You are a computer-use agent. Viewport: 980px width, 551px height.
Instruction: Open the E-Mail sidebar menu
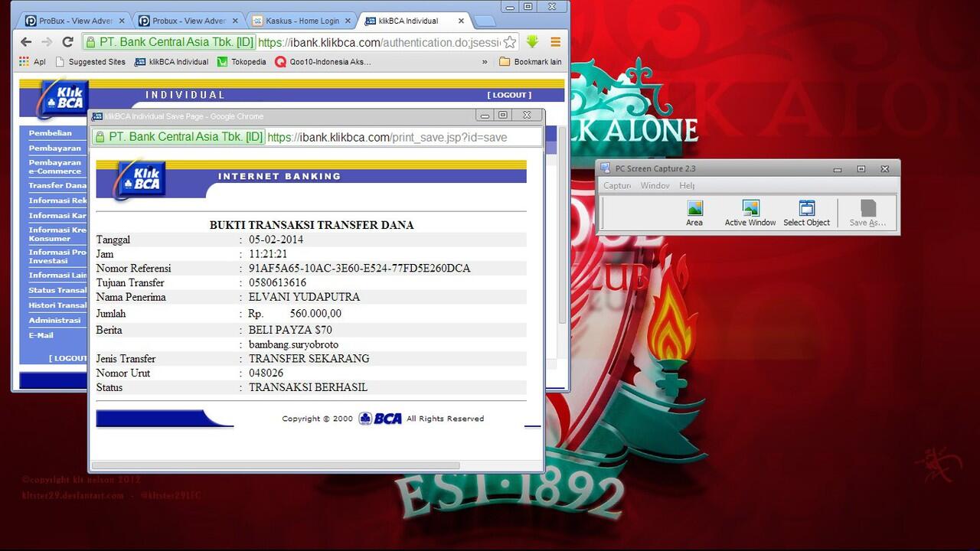coord(41,335)
